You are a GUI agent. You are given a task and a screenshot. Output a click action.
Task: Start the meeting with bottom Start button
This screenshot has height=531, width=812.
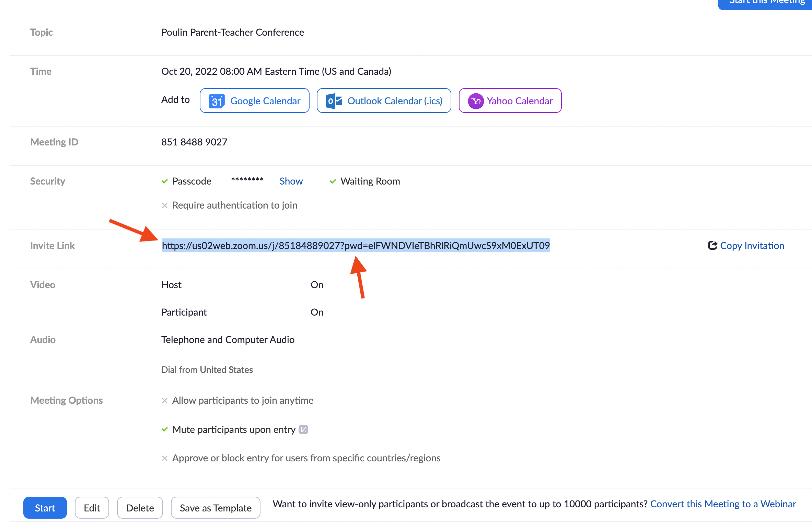45,508
